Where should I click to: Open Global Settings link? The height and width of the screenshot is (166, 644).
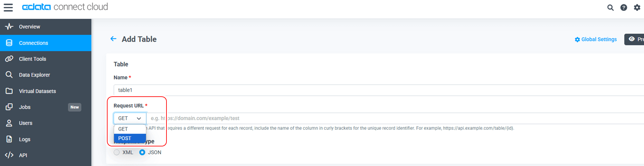click(x=596, y=39)
